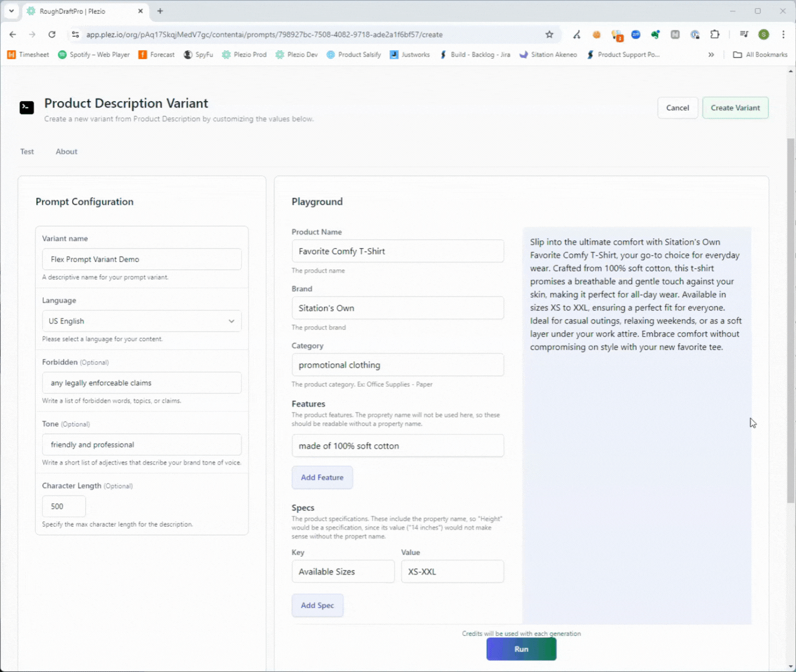Switch to the About tab

[66, 152]
